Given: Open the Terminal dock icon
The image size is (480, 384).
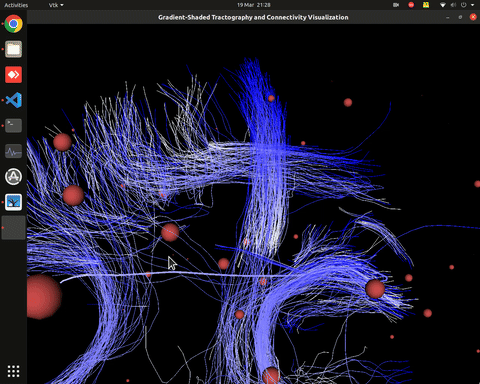Looking at the screenshot, I should [13, 126].
